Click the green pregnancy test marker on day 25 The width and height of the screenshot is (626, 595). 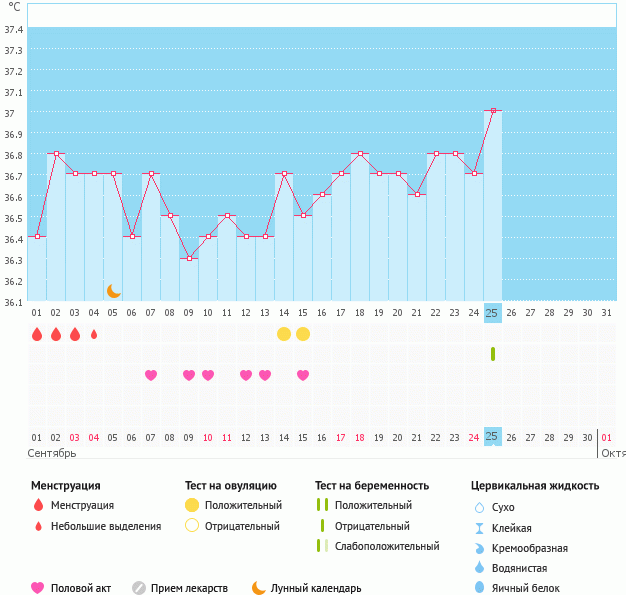[492, 354]
